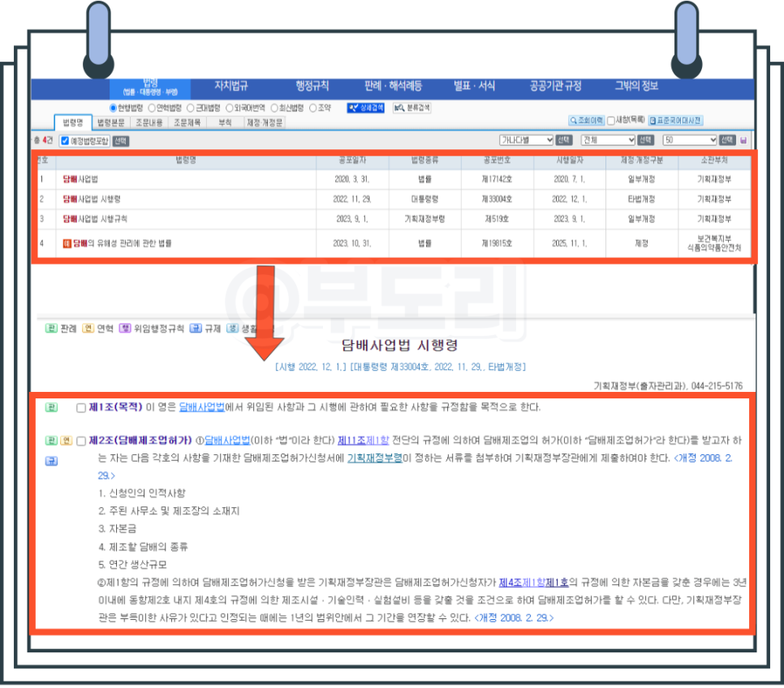784x688 pixels.
Task: Click the 위임행정규칙 icon in the legend
Action: 125,328
